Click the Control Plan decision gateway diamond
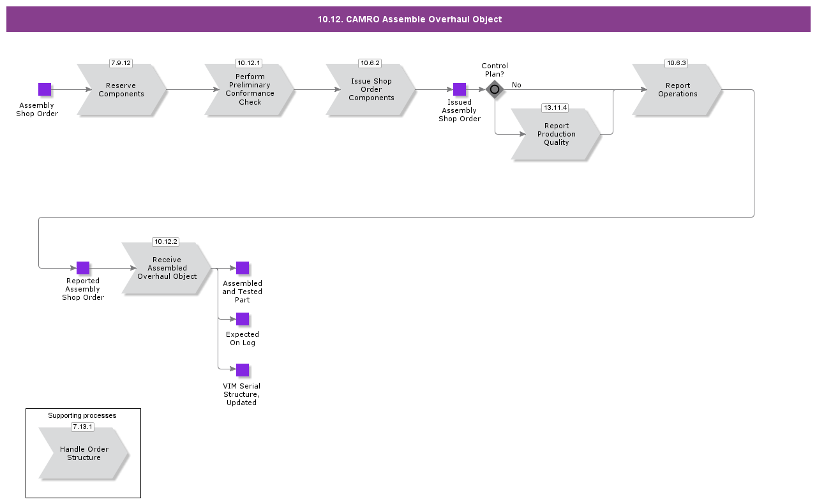Screen dimensions: 817x504 (495, 89)
